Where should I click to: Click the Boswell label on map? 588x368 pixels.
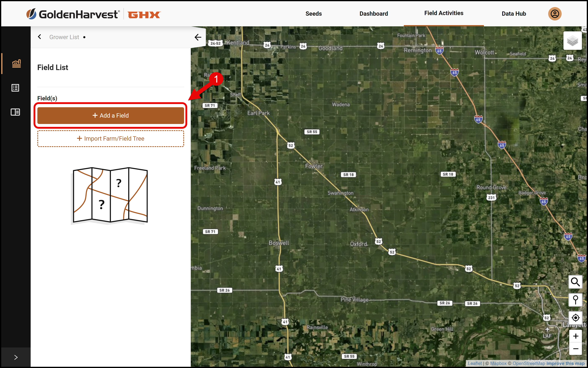[x=279, y=243]
